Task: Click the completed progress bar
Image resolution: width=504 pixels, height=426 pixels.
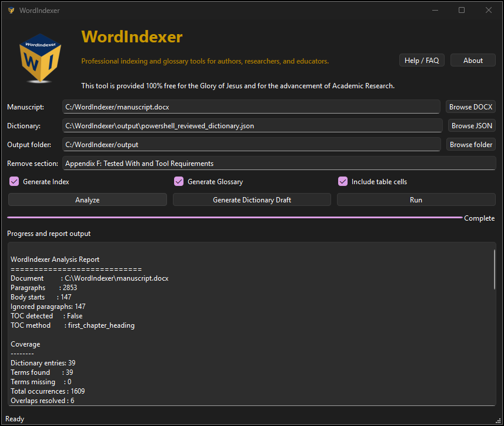Action: 235,218
